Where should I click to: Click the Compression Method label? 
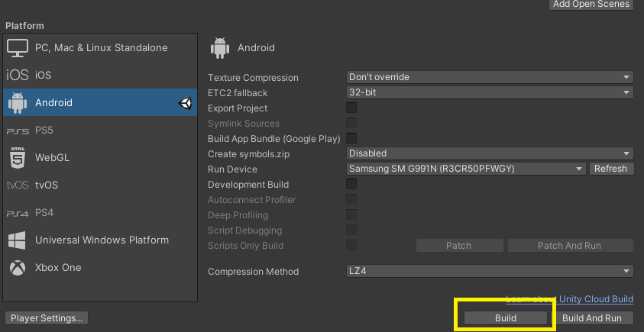[x=253, y=271]
